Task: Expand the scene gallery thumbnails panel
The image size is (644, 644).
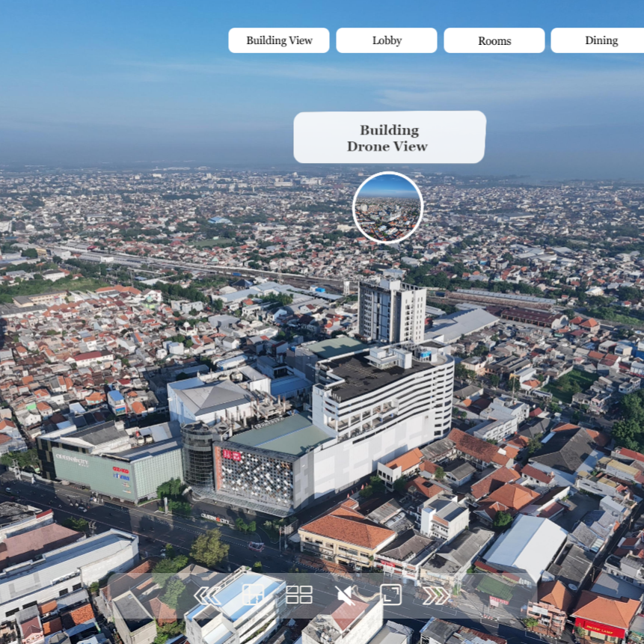Action: coord(300,595)
